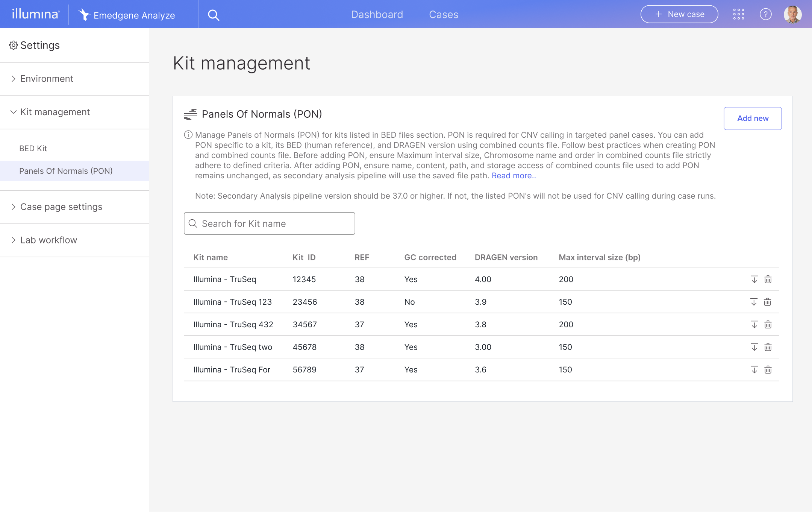Click the 'Illumina - TruSeq two' kit name

click(x=233, y=347)
